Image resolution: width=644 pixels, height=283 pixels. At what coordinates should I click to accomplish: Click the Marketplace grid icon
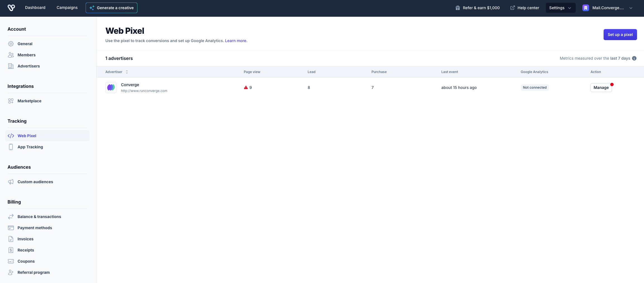11,101
